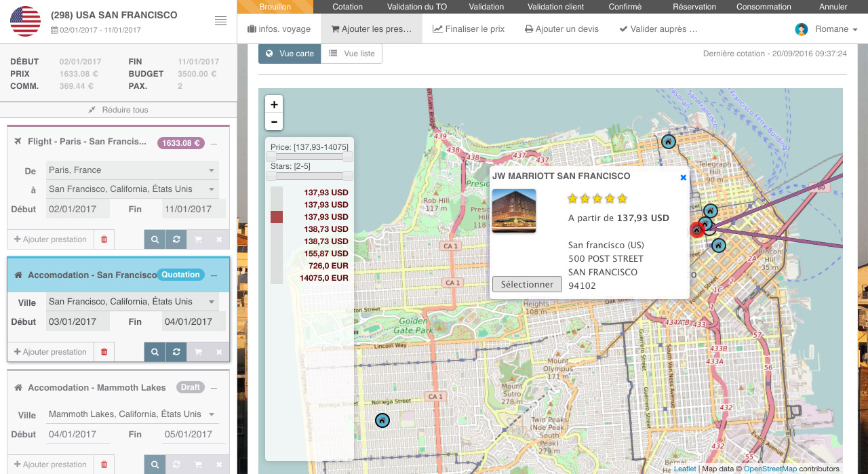The height and width of the screenshot is (474, 868).
Task: Click the Annuler stage tab
Action: pos(833,7)
